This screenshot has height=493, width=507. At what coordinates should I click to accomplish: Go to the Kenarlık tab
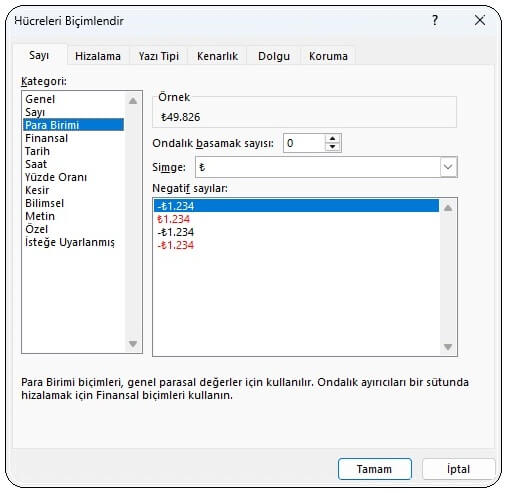[x=217, y=56]
